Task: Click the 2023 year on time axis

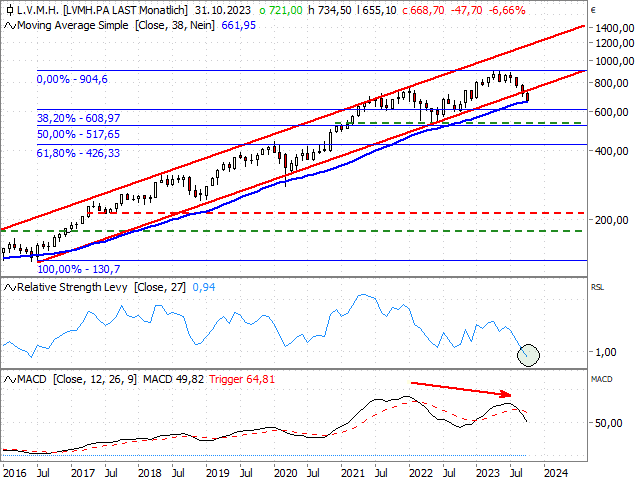Action: coord(488,473)
